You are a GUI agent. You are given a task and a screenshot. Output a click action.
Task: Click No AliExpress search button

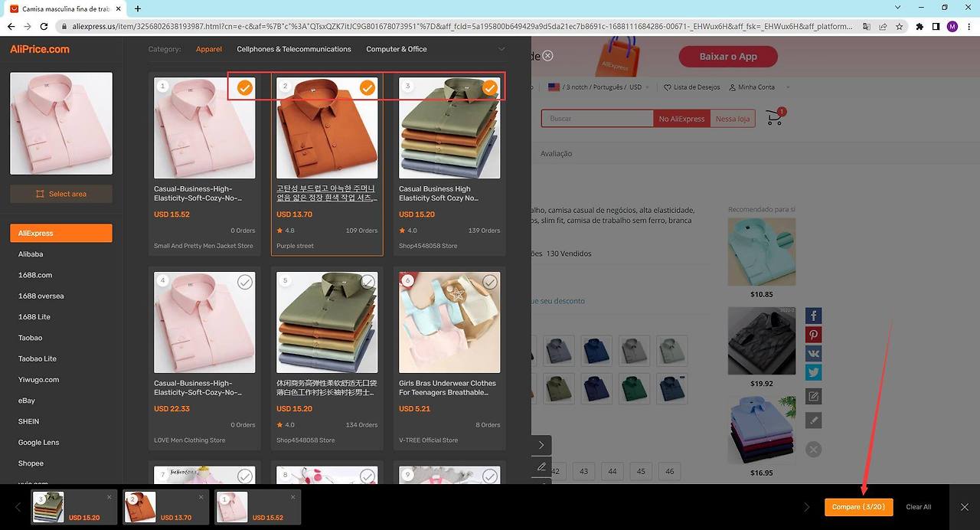pos(681,119)
